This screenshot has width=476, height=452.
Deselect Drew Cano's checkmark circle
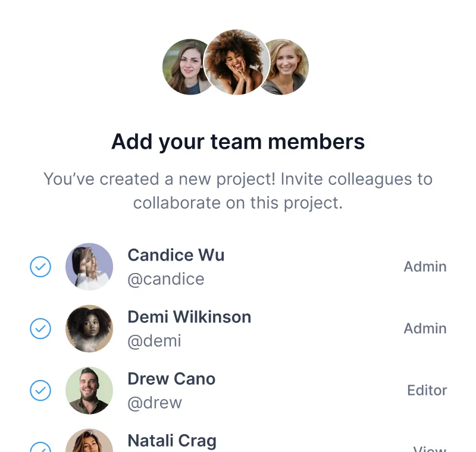point(40,391)
